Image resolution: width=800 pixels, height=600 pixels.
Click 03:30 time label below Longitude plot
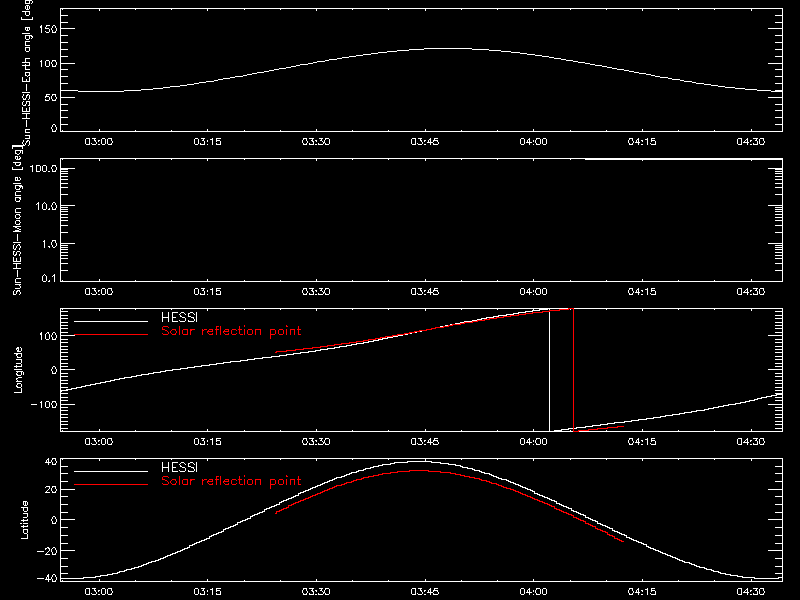tap(316, 442)
